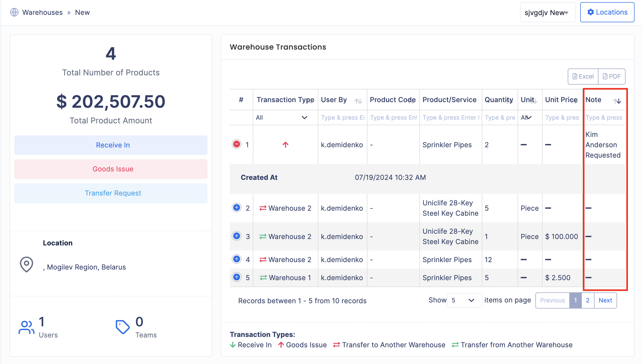Screen dimensions: 642x364
Task: Go to page 2 of transactions
Action: tap(588, 300)
